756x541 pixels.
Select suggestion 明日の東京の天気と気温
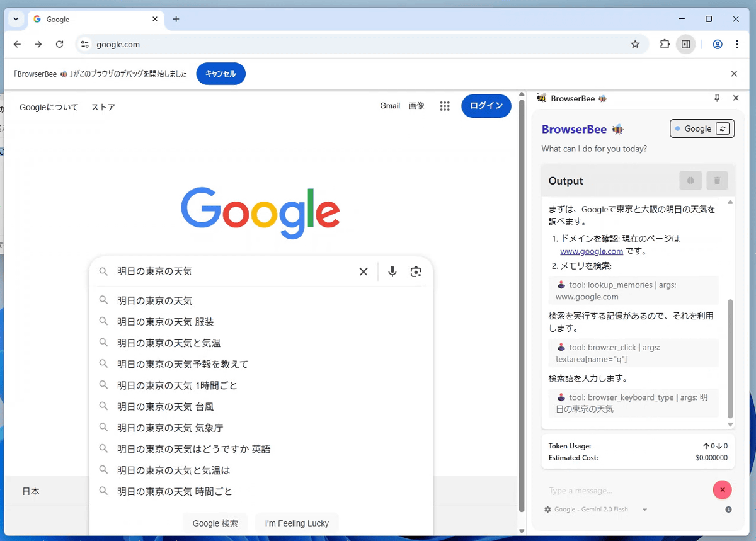(x=261, y=343)
